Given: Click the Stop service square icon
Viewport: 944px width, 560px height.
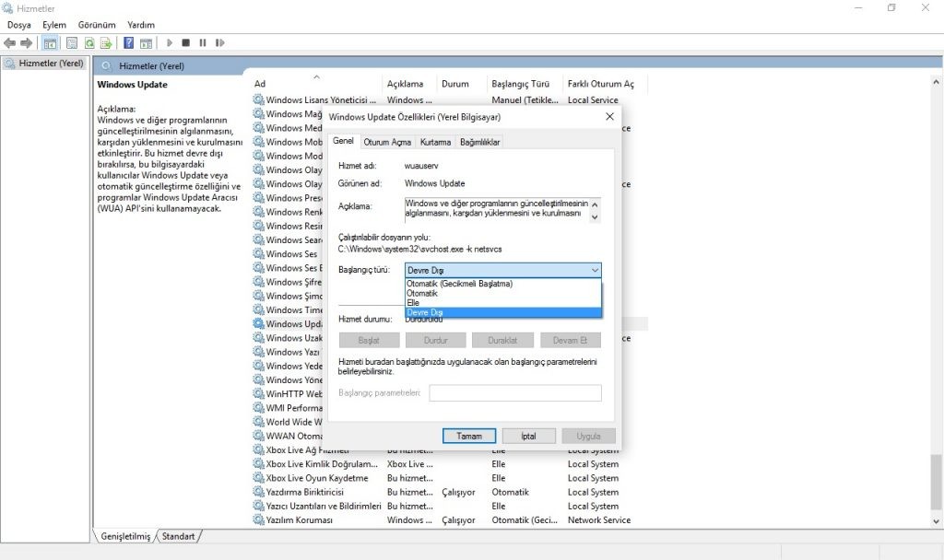Looking at the screenshot, I should coord(186,42).
